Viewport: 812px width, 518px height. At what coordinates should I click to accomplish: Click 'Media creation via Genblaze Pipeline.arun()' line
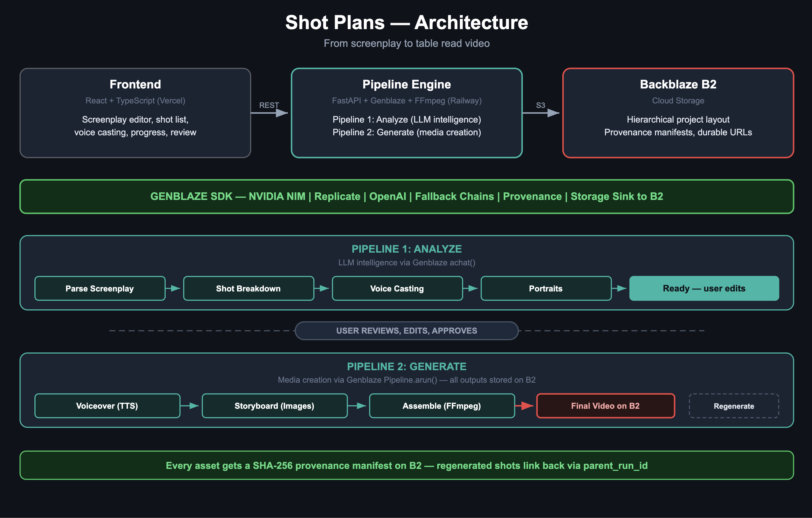pyautogui.click(x=407, y=380)
